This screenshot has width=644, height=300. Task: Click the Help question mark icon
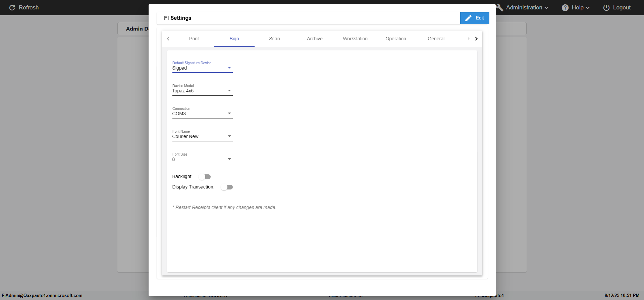point(565,8)
